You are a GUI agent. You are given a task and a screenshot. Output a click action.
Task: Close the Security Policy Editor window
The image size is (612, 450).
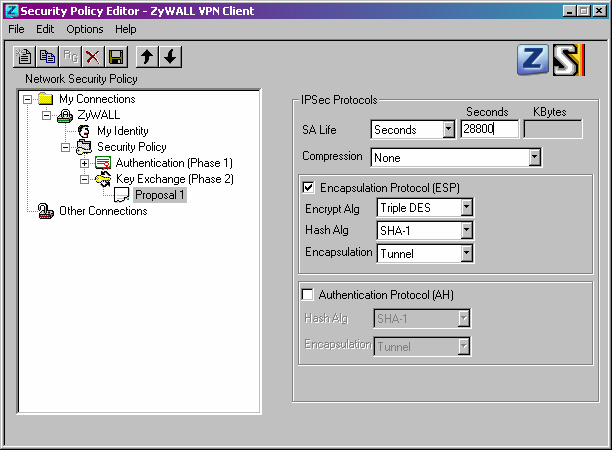pos(600,11)
